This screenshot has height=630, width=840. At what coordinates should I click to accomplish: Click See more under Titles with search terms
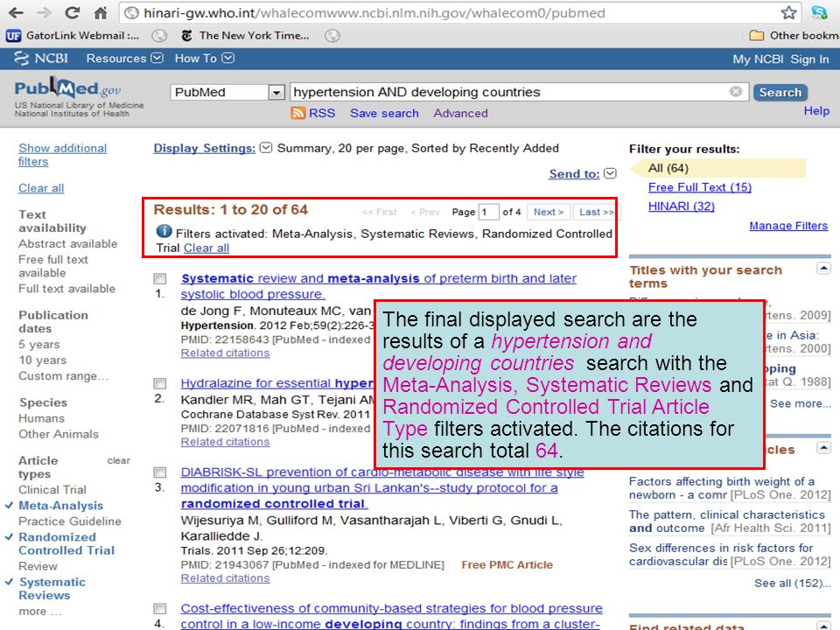click(x=800, y=403)
